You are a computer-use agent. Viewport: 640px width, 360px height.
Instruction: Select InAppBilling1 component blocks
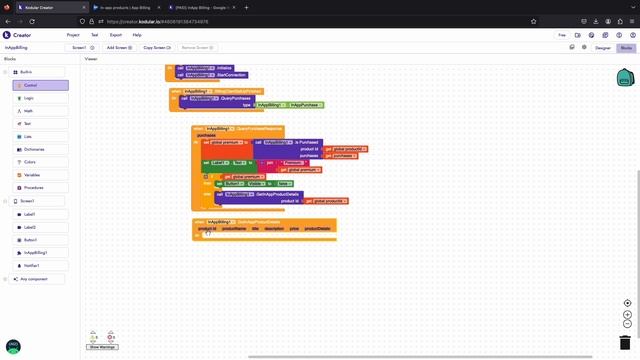40,253
